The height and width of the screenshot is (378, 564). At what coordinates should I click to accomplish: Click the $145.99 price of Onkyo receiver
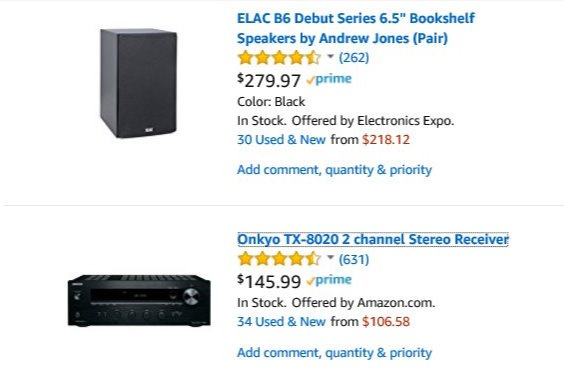[269, 281]
